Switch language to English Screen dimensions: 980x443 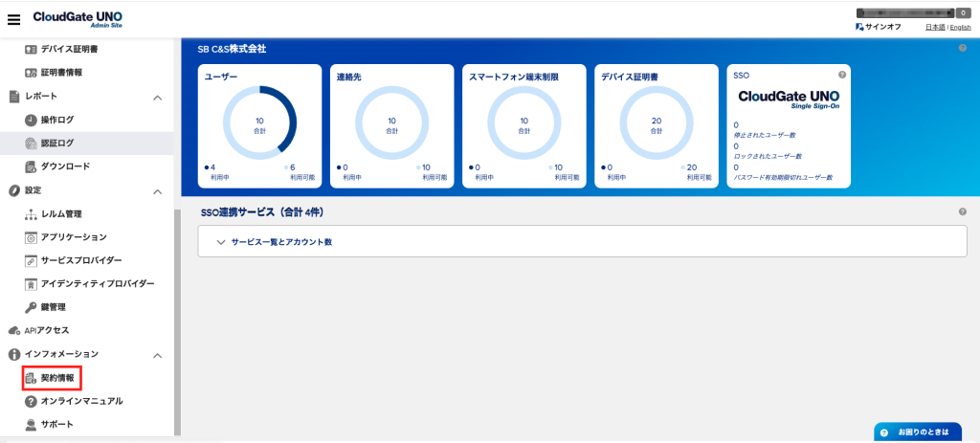(x=960, y=28)
